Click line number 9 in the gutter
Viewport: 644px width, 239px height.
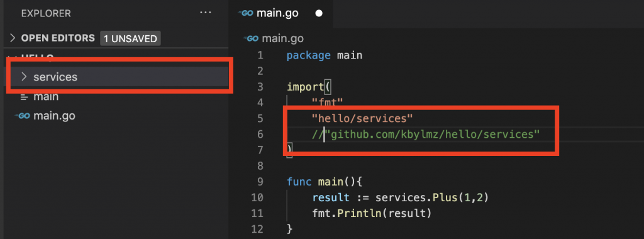click(260, 182)
